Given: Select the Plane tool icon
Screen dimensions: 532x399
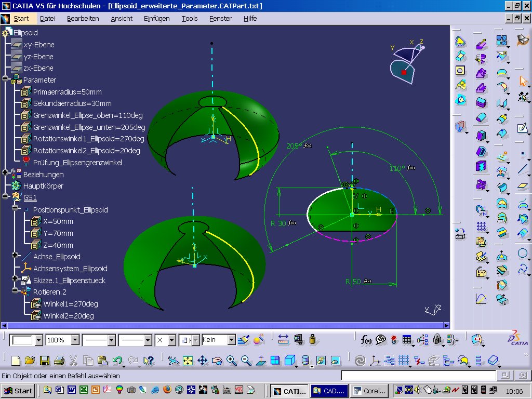Looking at the screenshot, I should click(x=523, y=185).
